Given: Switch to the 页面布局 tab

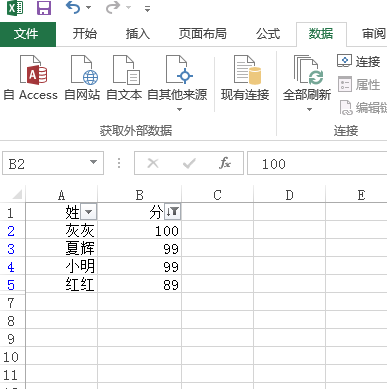Looking at the screenshot, I should (x=203, y=34).
